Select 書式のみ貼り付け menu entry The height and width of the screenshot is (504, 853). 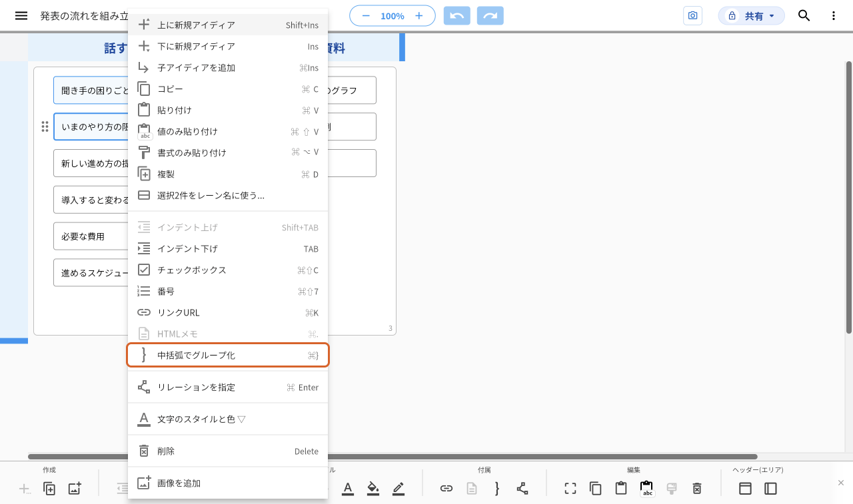[228, 152]
